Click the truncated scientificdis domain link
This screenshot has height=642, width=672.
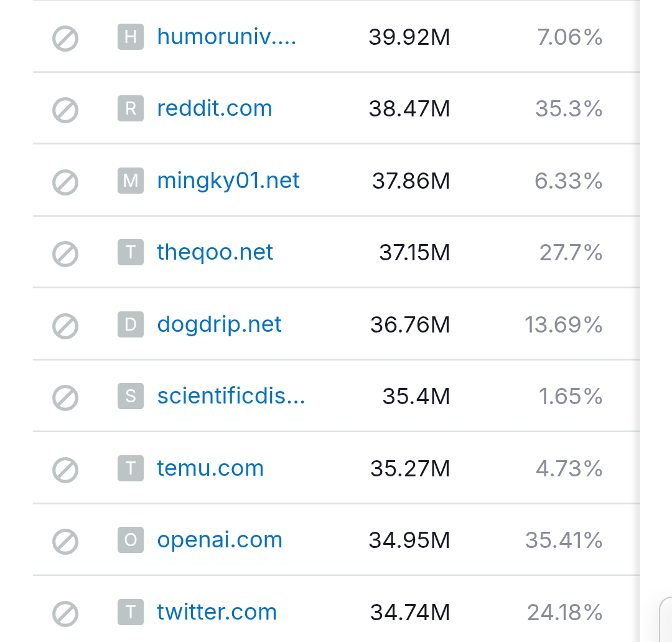coord(231,396)
